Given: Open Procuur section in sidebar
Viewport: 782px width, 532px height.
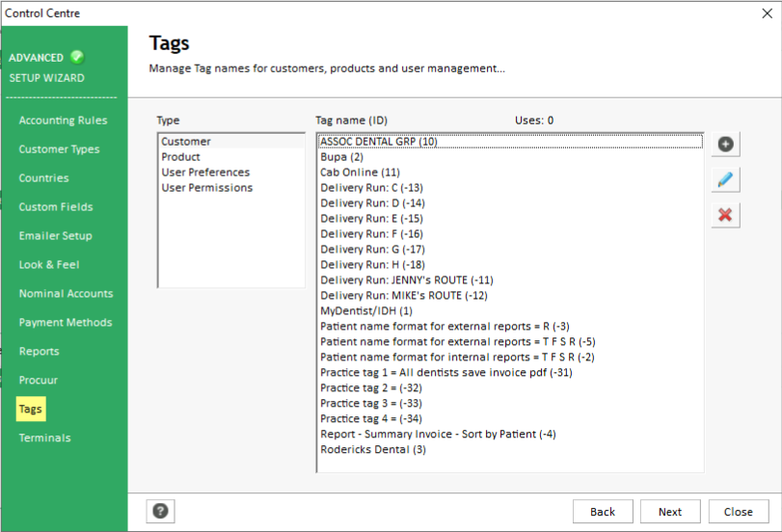Looking at the screenshot, I should (38, 380).
